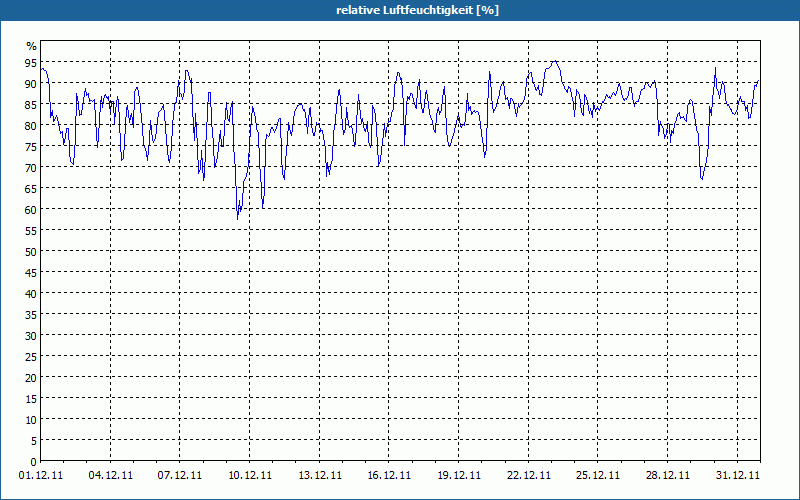Click the 16.12.11 date label
This screenshot has height=500, width=800.
coord(389,475)
